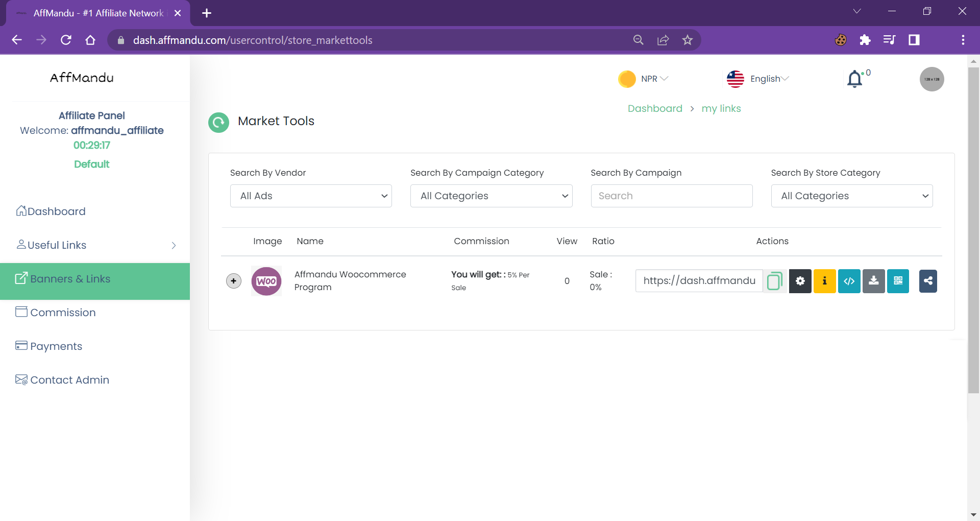This screenshot has width=980, height=521.
Task: Click the Woo campaign image thumbnail
Action: [x=266, y=281]
